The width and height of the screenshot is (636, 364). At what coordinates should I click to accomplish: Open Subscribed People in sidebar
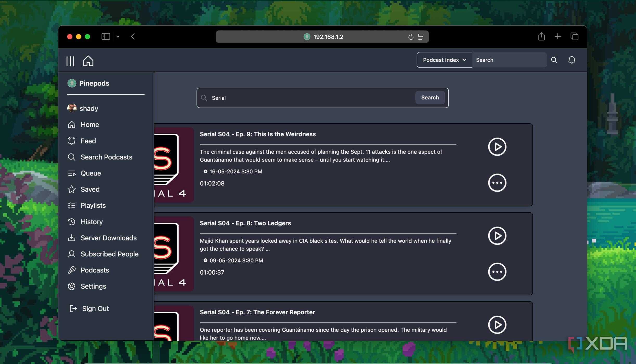[103, 254]
